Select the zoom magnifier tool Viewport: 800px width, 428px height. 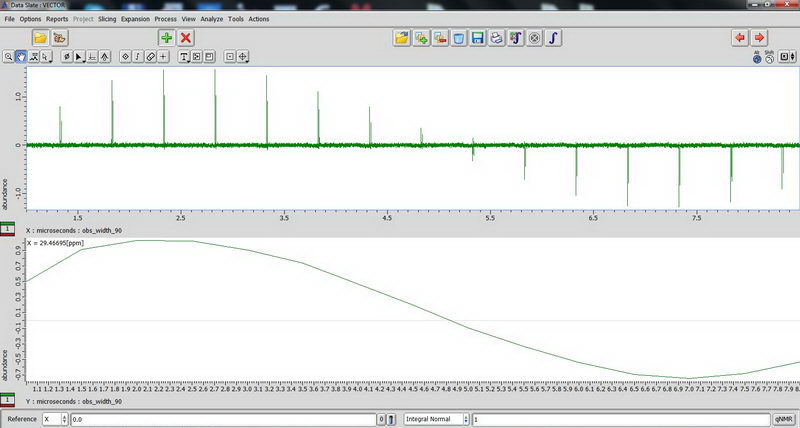(x=8, y=57)
